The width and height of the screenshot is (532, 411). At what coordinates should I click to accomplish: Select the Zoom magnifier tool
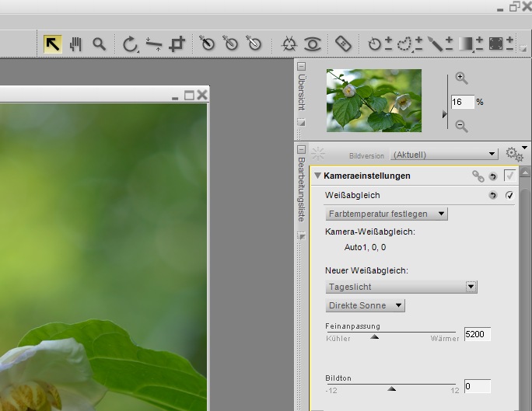click(x=99, y=44)
